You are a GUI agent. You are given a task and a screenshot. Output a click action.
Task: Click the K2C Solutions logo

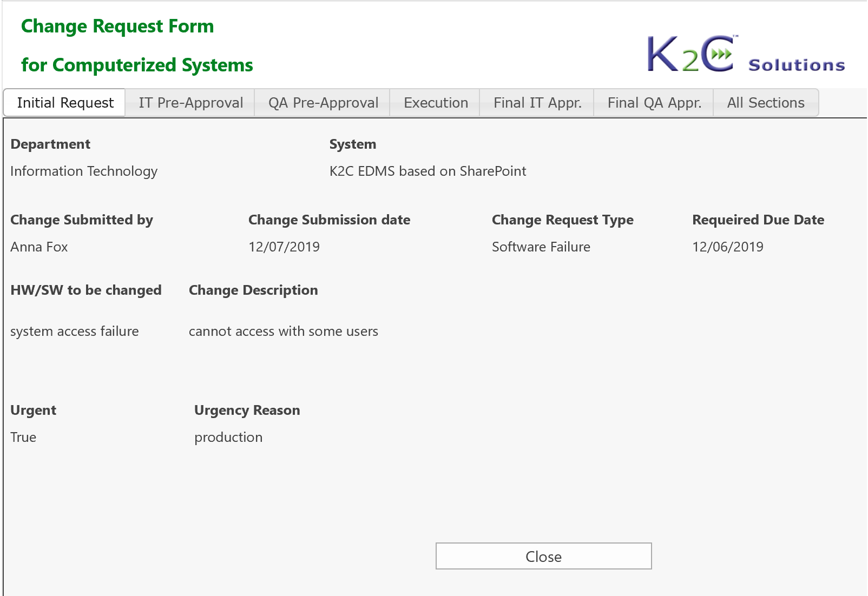tap(746, 54)
